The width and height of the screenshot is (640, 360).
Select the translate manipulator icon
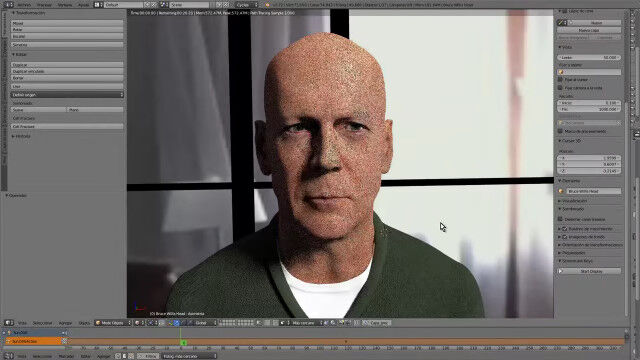click(177, 322)
